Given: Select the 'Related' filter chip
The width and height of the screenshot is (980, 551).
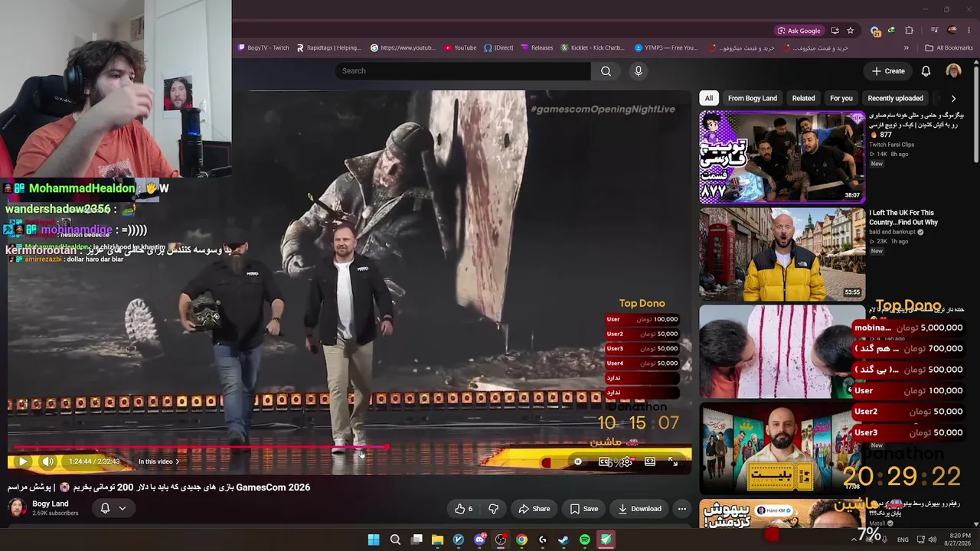Looking at the screenshot, I should [803, 98].
